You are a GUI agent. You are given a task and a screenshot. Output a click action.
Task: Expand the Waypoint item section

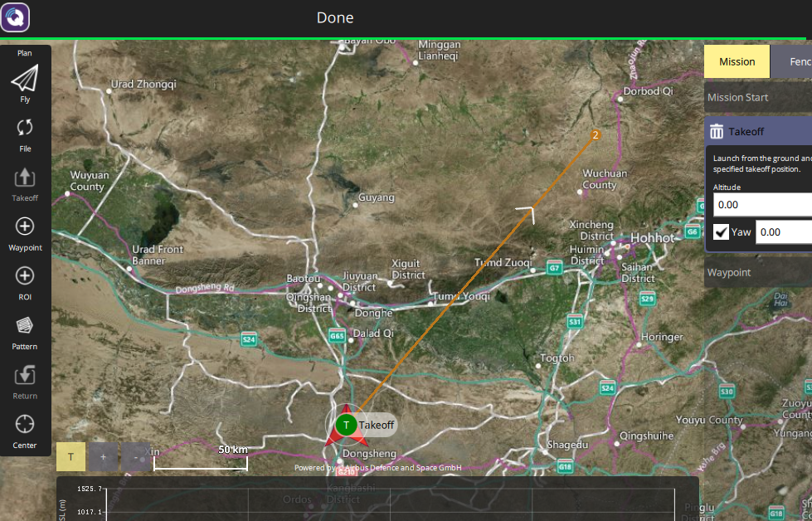click(x=757, y=272)
